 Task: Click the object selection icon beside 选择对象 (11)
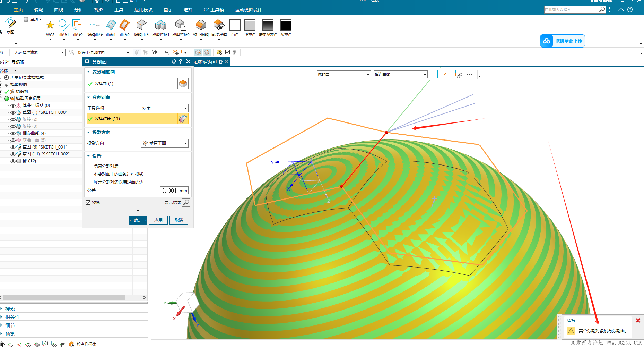[x=183, y=119]
